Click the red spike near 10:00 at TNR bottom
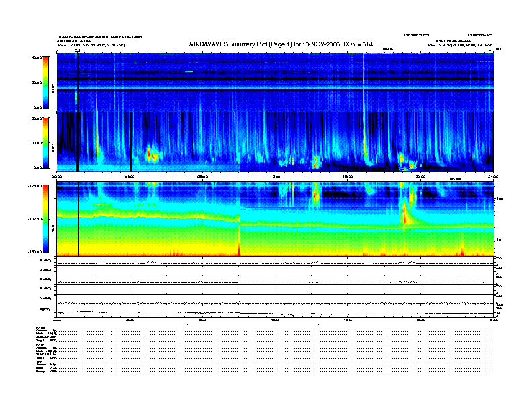This screenshot has height=411, width=532. tap(240, 249)
